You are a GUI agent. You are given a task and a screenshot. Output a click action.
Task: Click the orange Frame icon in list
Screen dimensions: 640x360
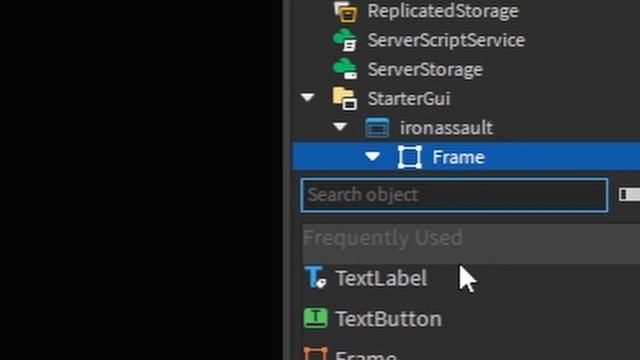[x=316, y=354]
